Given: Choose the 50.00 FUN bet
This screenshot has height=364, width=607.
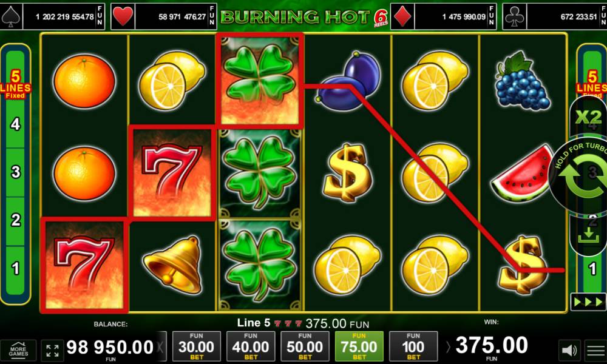Looking at the screenshot, I should (305, 346).
